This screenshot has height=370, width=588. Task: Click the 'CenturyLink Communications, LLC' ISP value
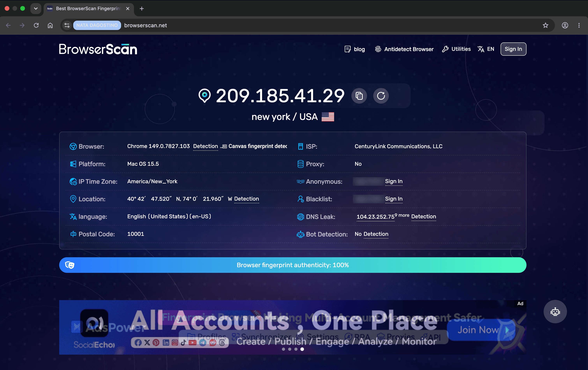pyautogui.click(x=398, y=146)
